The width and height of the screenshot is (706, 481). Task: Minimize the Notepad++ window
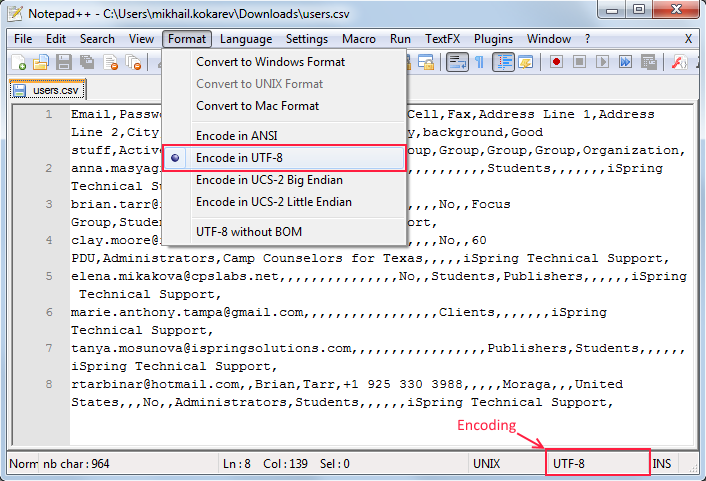point(612,9)
